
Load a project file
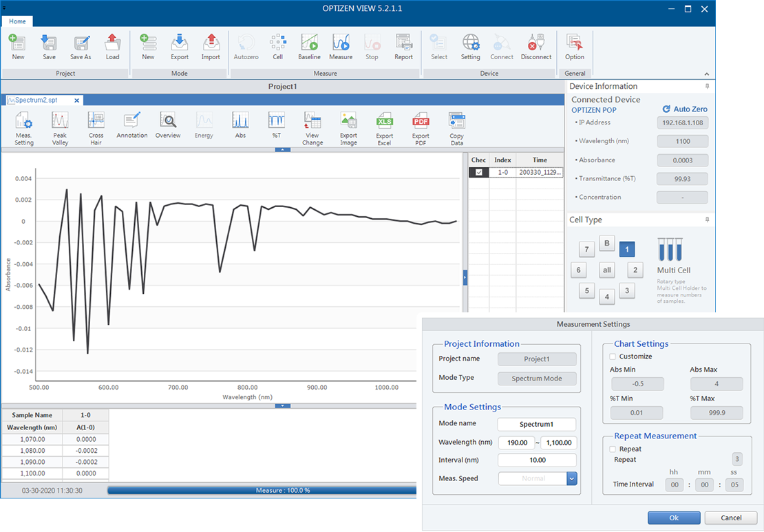(x=113, y=47)
